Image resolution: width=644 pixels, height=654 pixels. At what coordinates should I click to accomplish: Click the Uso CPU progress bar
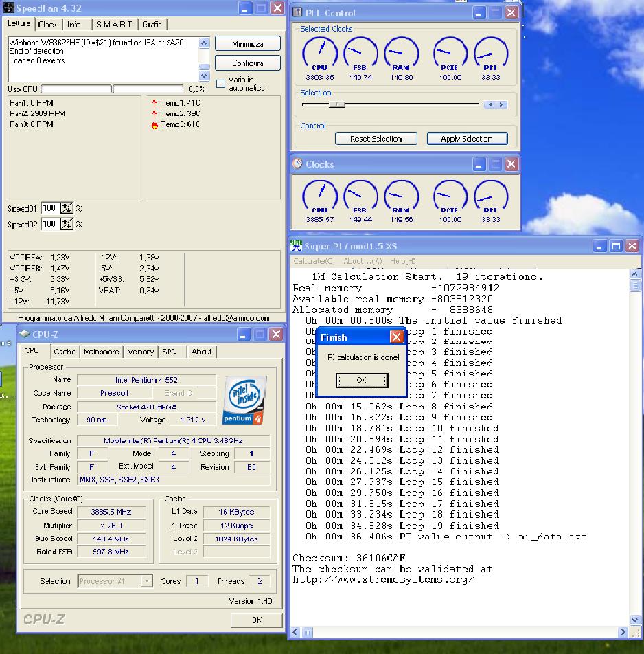[112, 89]
